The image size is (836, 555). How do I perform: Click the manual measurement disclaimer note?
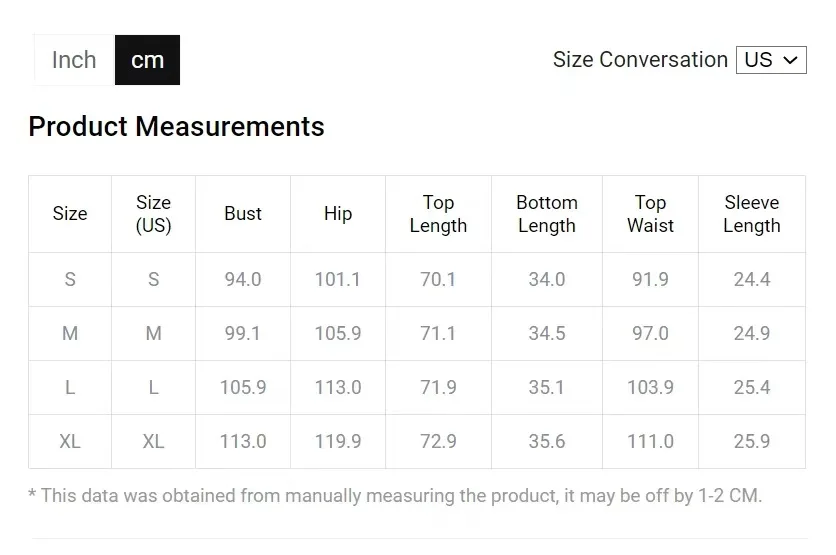pyautogui.click(x=395, y=495)
